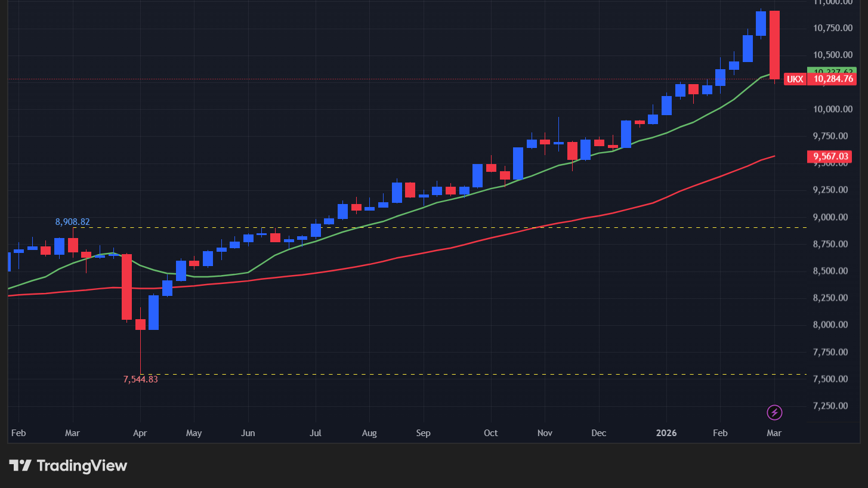
Task: Select the 7,250.00 price axis label
Action: click(x=832, y=406)
